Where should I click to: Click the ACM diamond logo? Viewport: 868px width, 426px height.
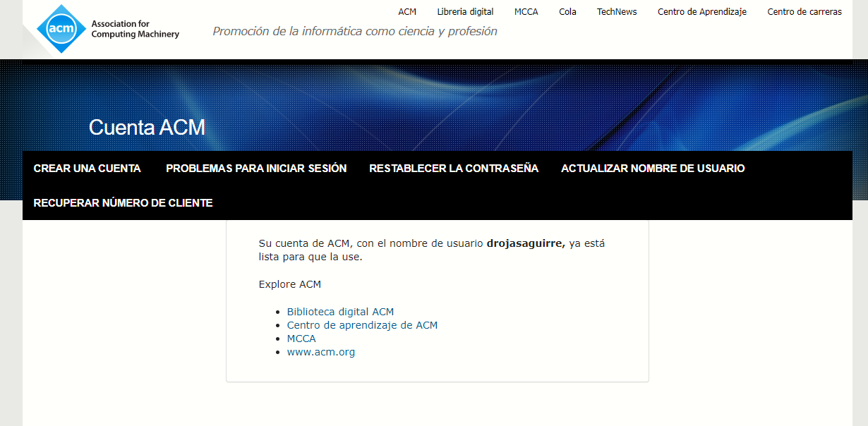pyautogui.click(x=61, y=28)
